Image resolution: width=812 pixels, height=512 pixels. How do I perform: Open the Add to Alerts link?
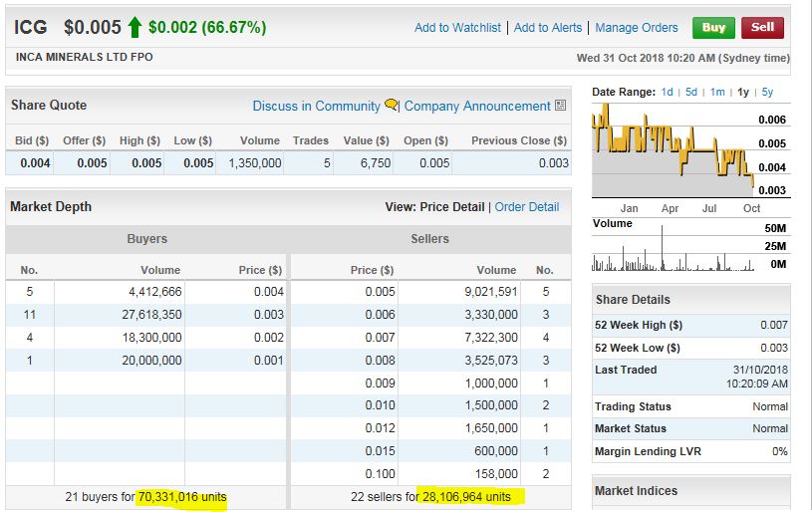click(547, 28)
